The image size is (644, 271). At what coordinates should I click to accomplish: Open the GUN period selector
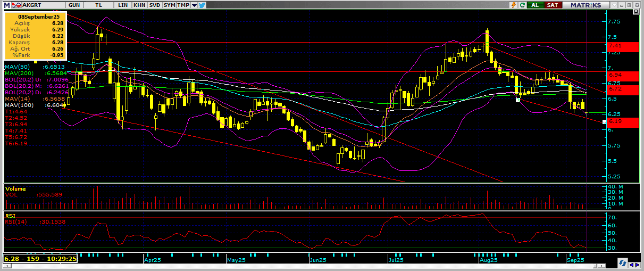75,5
